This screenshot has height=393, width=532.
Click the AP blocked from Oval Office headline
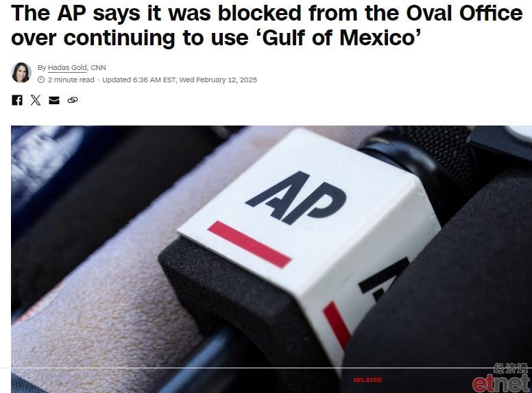(x=267, y=25)
